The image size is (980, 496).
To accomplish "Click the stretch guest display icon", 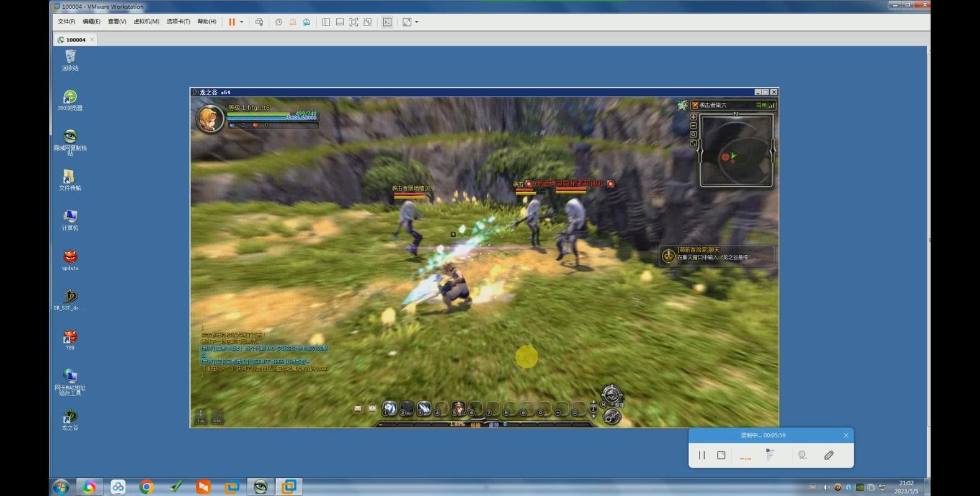I will click(x=407, y=22).
